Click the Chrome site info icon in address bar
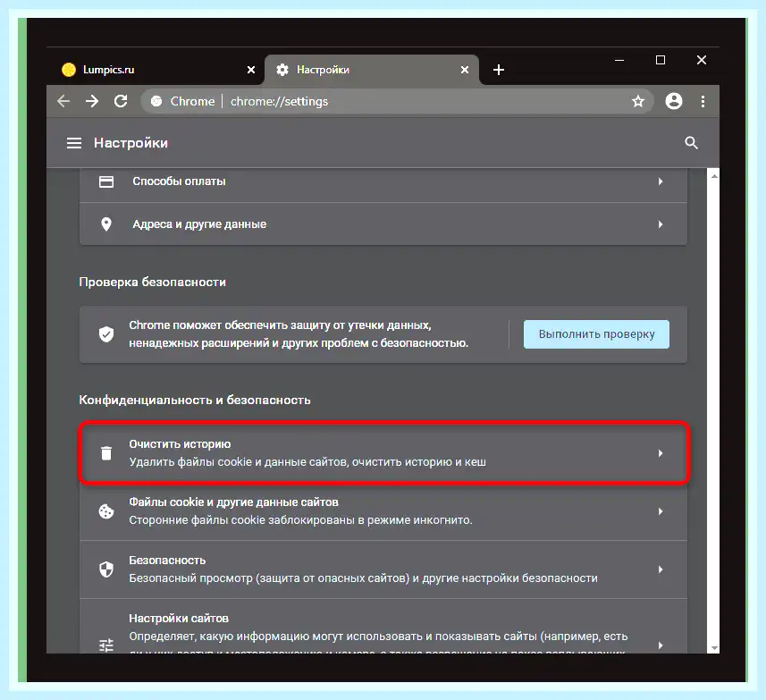This screenshot has height=700, width=766. (156, 101)
